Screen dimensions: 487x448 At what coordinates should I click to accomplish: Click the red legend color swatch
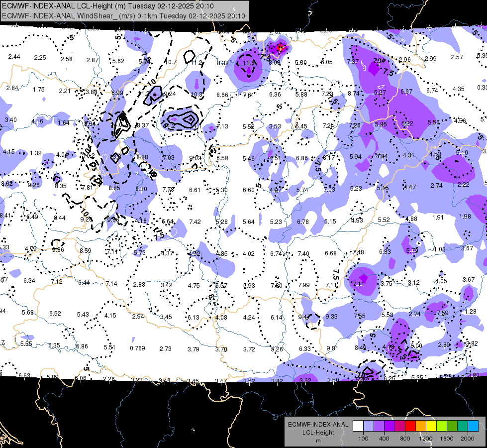(x=410, y=426)
